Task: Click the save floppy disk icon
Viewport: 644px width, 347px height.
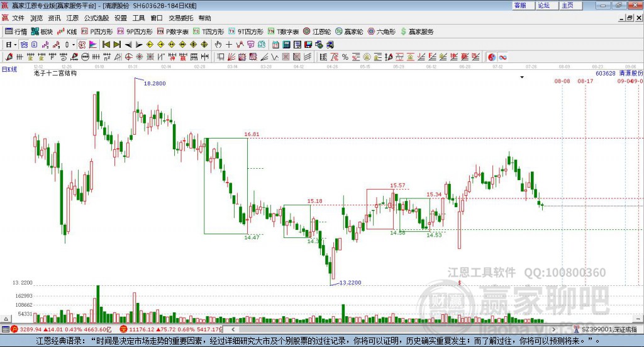Action: (x=308, y=45)
